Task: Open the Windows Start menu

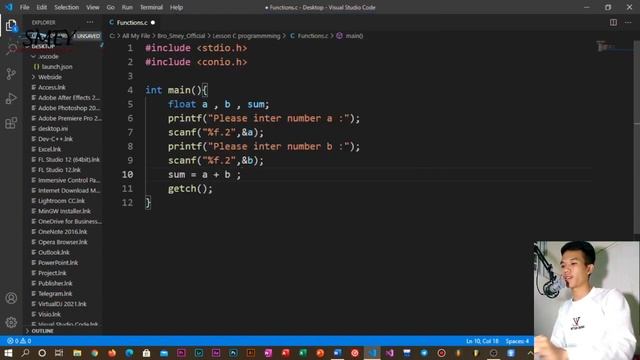Action: (x=8, y=353)
